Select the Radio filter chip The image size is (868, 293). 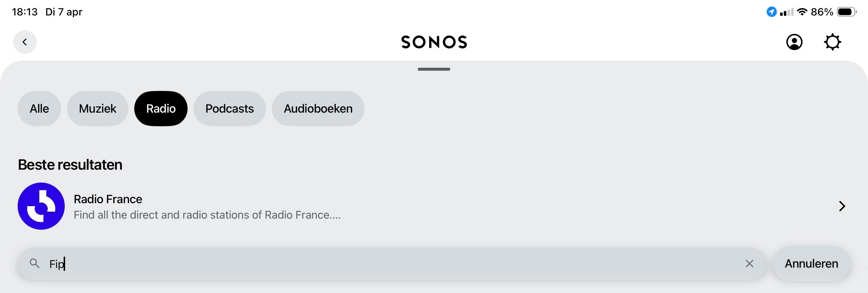point(161,109)
